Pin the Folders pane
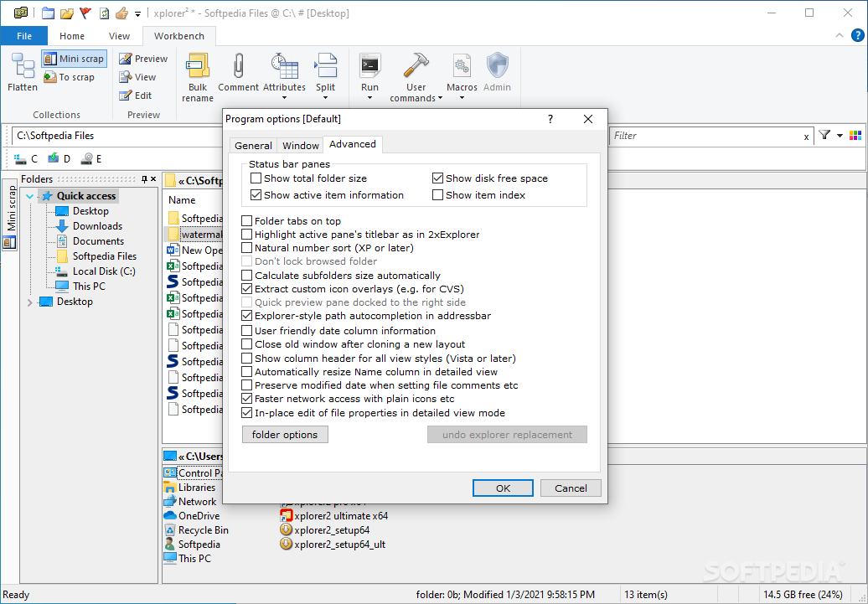This screenshot has height=604, width=868. (x=144, y=178)
